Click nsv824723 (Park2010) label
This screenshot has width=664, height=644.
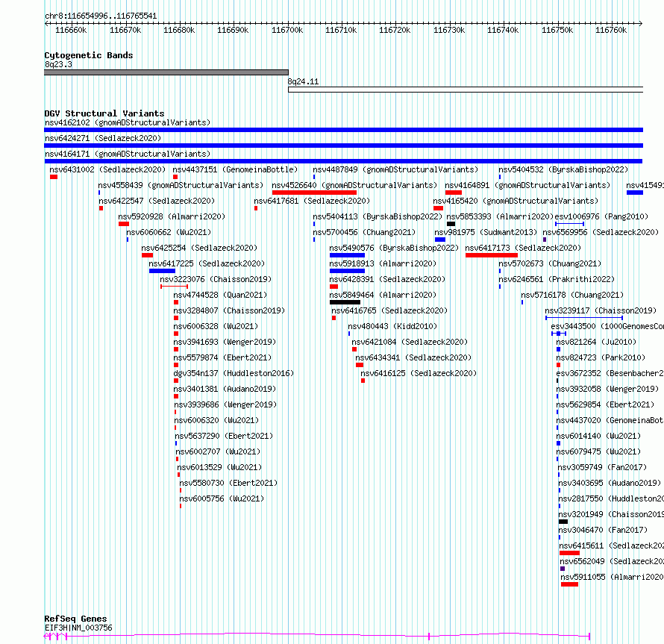(x=601, y=357)
